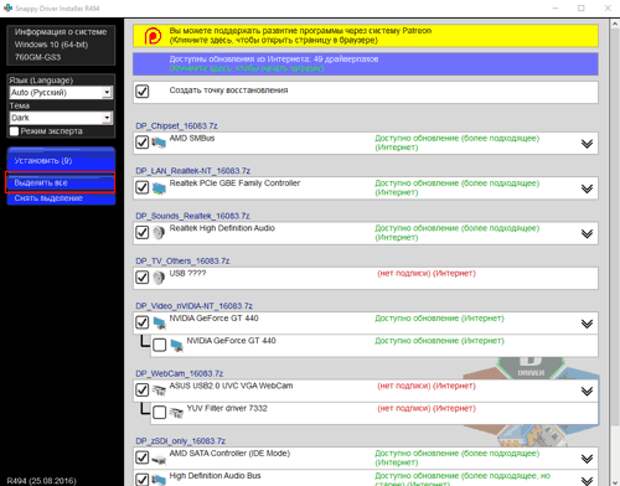
Task: Uncheck the AMD SMBus driver checkbox
Action: [x=142, y=142]
